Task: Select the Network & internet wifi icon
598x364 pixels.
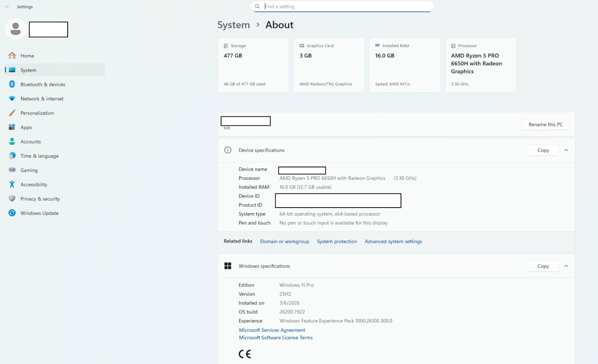Action: coord(12,99)
